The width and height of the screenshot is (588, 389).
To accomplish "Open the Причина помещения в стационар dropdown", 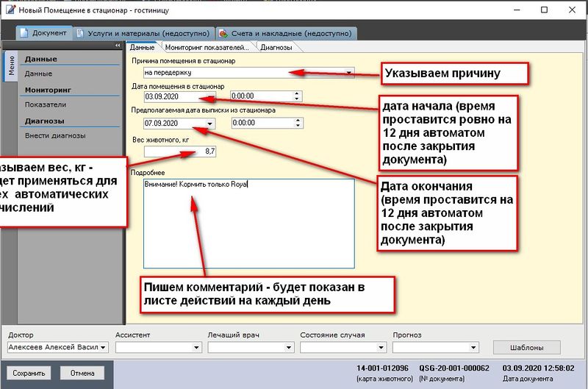I will (x=348, y=72).
